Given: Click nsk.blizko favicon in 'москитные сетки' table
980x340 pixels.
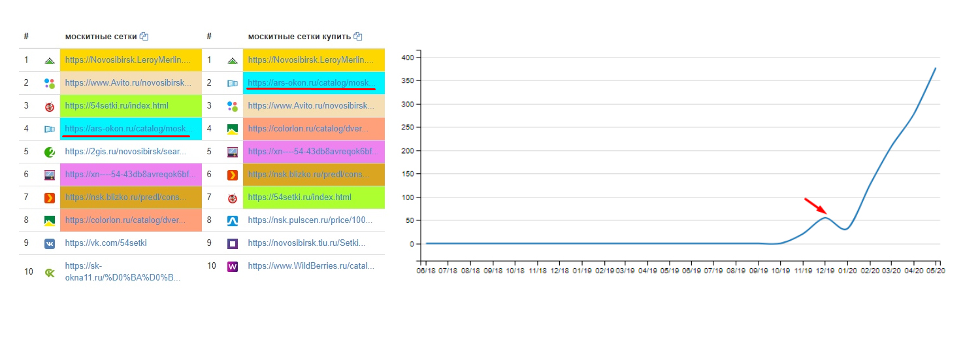Looking at the screenshot, I should tap(50, 197).
